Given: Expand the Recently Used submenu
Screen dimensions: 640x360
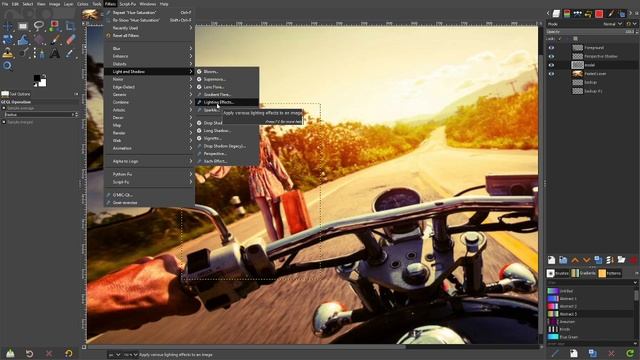Looking at the screenshot, I should [149, 28].
